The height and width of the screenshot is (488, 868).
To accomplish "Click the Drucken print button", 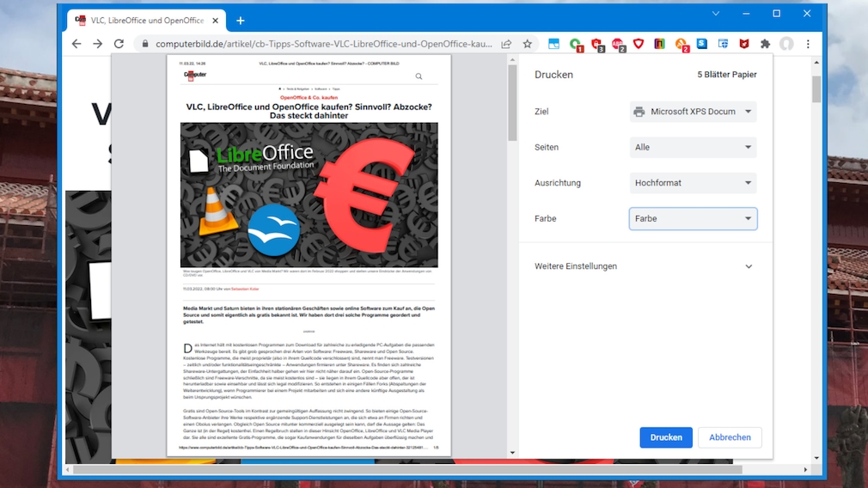I will [x=666, y=437].
